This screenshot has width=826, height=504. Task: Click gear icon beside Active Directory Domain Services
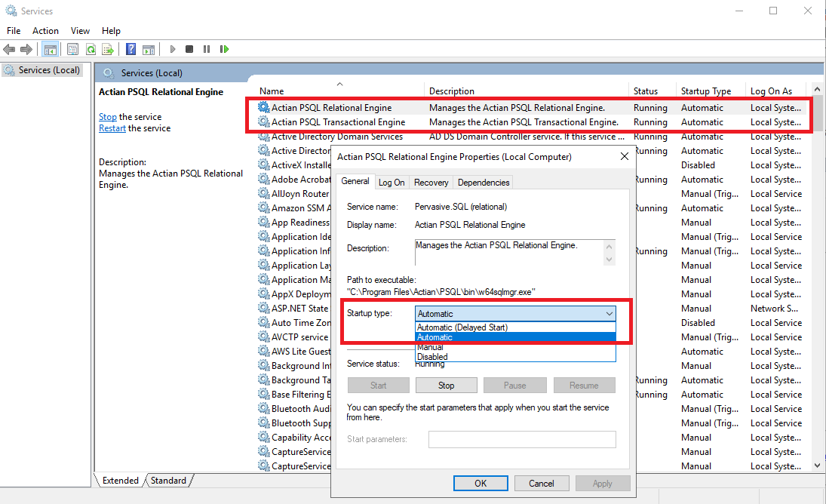[x=263, y=137]
